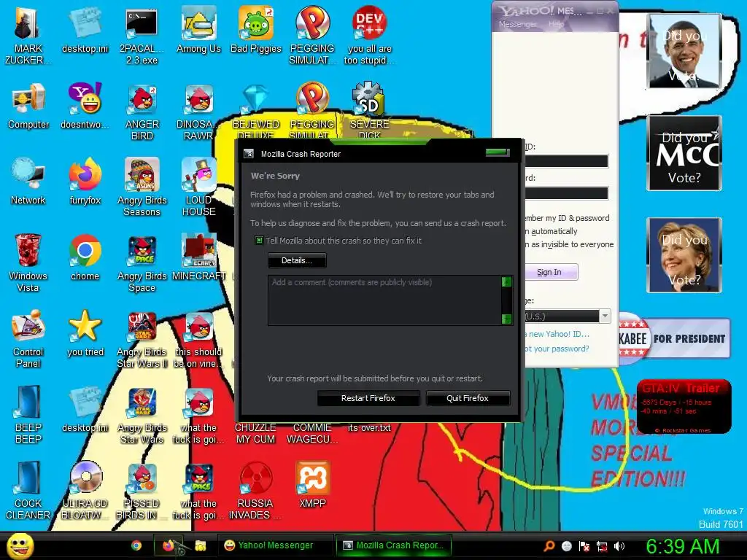
Task: Click the Action Center flag tray icon
Action: pyautogui.click(x=584, y=545)
